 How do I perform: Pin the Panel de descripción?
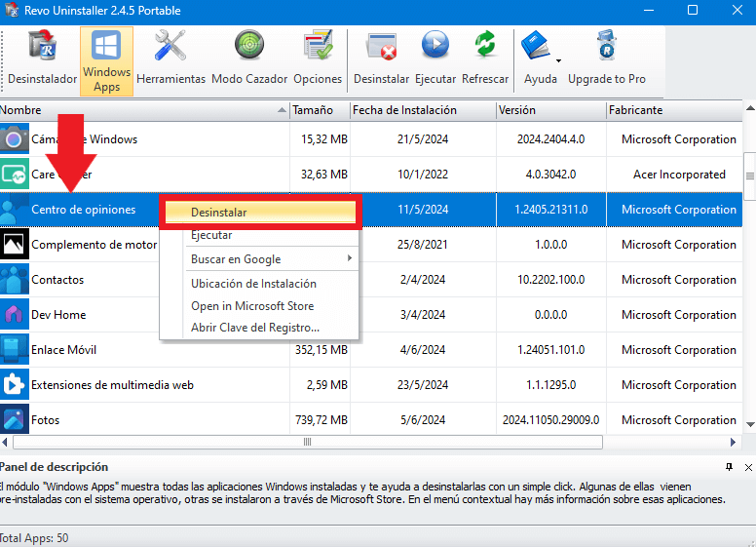tap(729, 467)
